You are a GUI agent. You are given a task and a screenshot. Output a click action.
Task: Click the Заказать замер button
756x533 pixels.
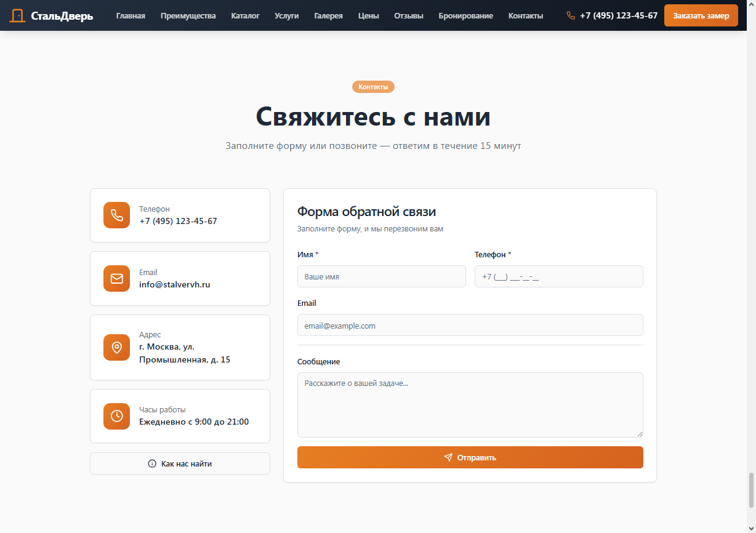[701, 15]
